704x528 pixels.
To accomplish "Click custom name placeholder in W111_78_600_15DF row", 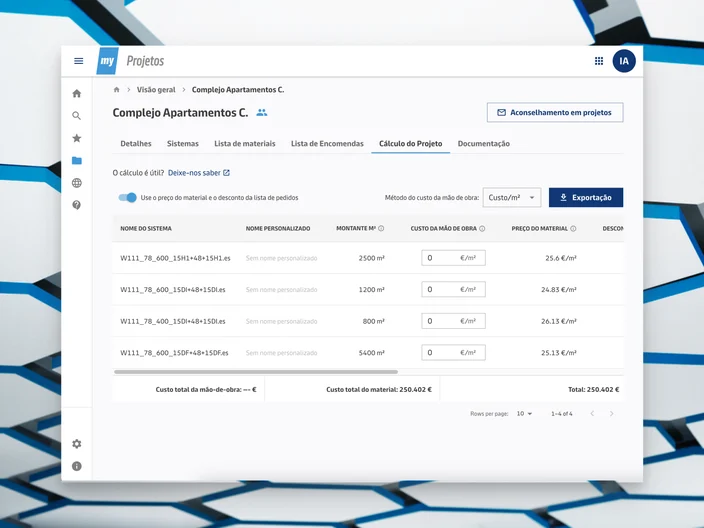I will click(282, 353).
